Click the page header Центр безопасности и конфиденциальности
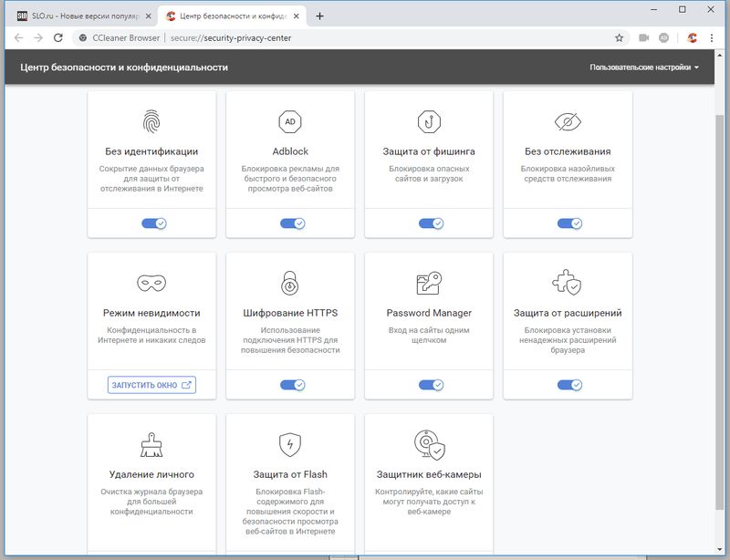The image size is (730, 560). pyautogui.click(x=124, y=67)
